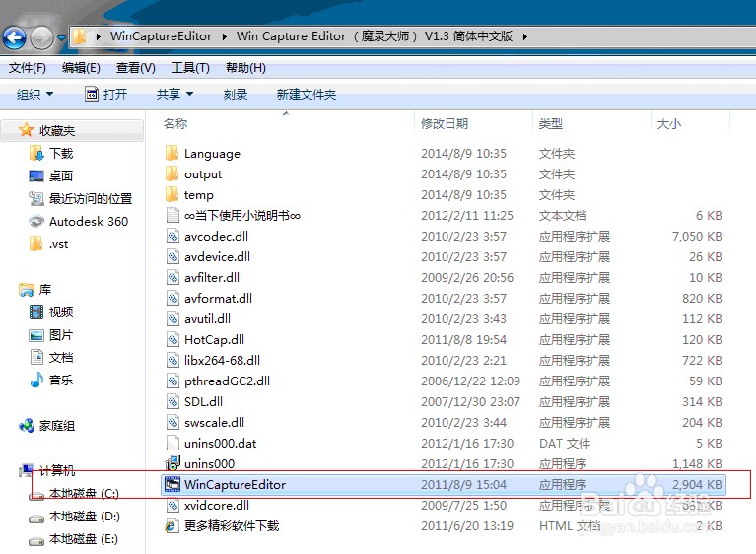
Task: Open the 查看(V) menu
Action: coord(135,68)
